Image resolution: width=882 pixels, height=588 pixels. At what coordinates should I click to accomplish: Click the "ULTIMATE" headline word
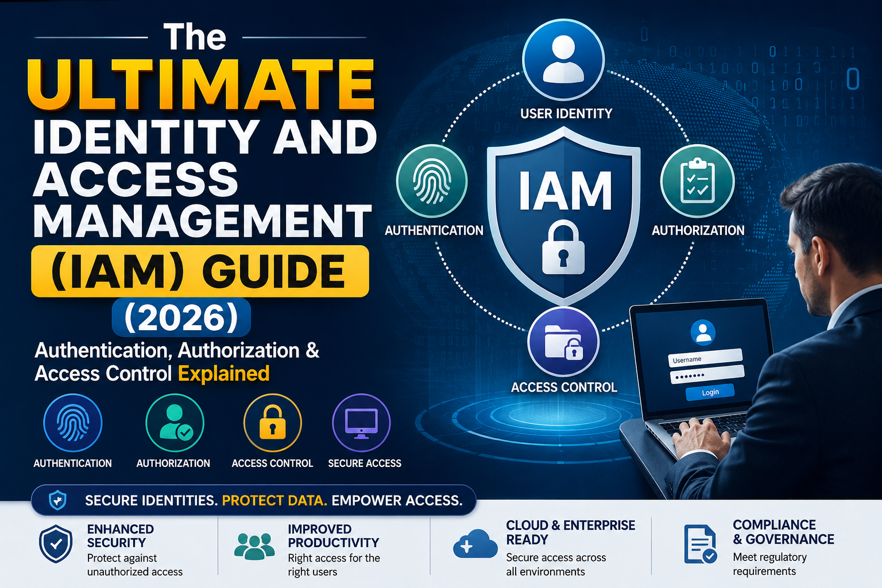point(200,84)
